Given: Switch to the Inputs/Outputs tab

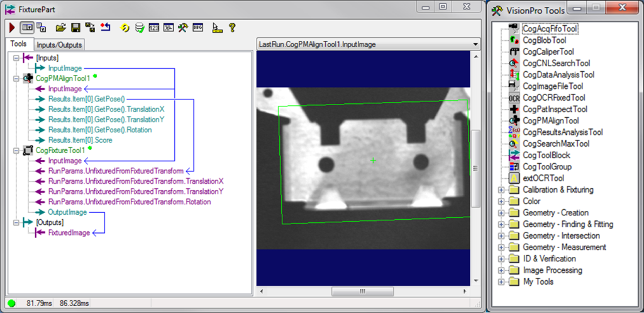Looking at the screenshot, I should (x=59, y=45).
